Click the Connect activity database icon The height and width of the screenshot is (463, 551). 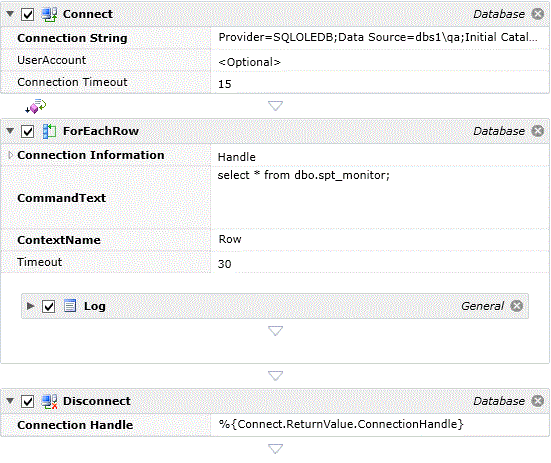(x=49, y=14)
